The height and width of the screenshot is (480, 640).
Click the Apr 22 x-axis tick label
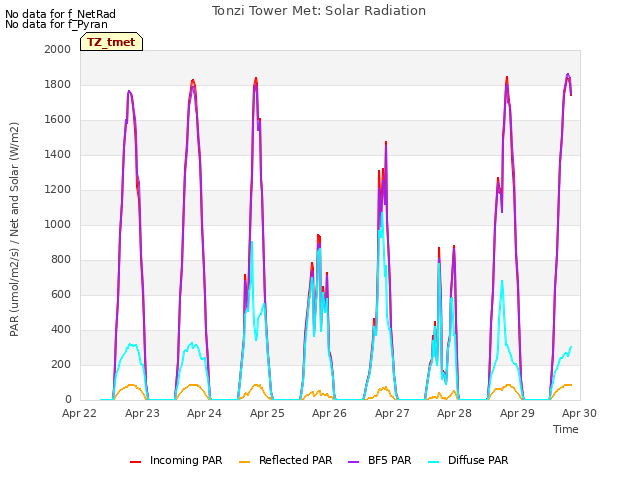coord(79,413)
